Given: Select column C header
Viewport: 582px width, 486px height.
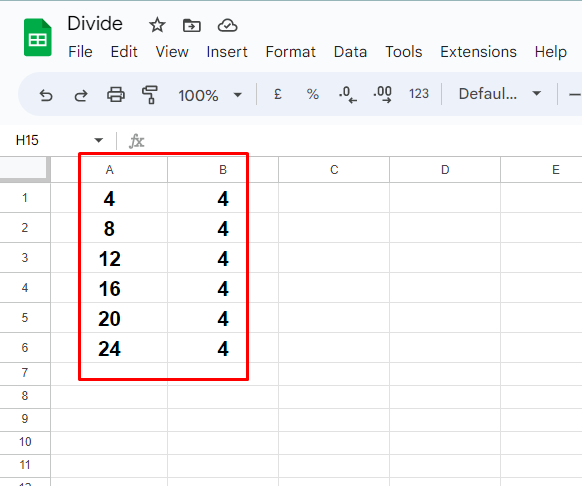Looking at the screenshot, I should [x=334, y=170].
